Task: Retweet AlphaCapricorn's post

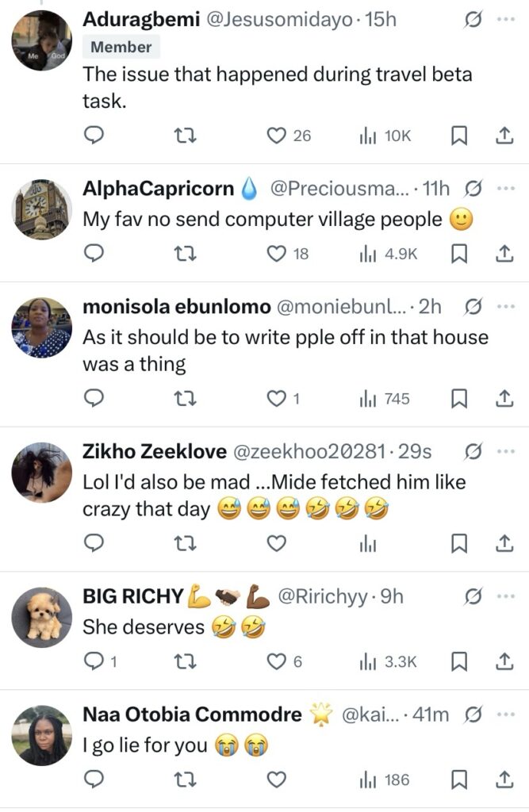Action: click(x=185, y=254)
